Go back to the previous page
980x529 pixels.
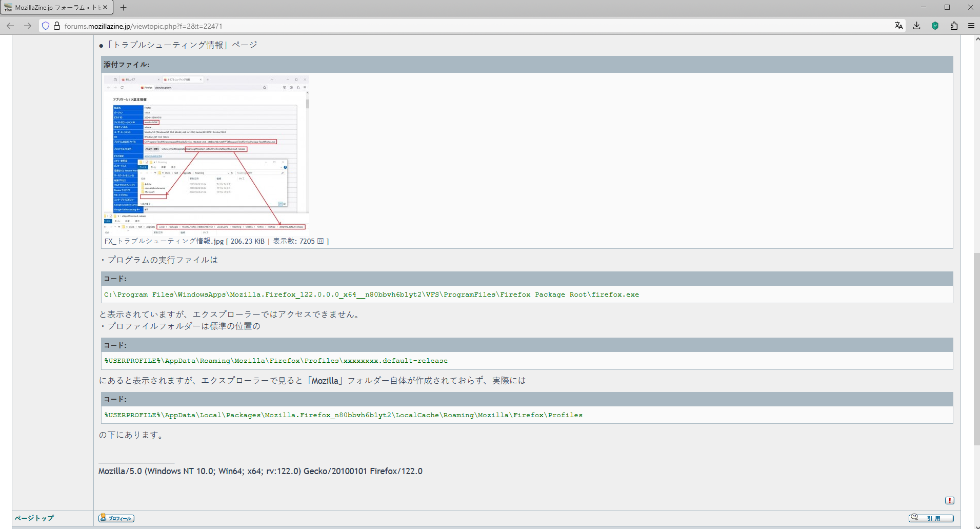point(10,26)
